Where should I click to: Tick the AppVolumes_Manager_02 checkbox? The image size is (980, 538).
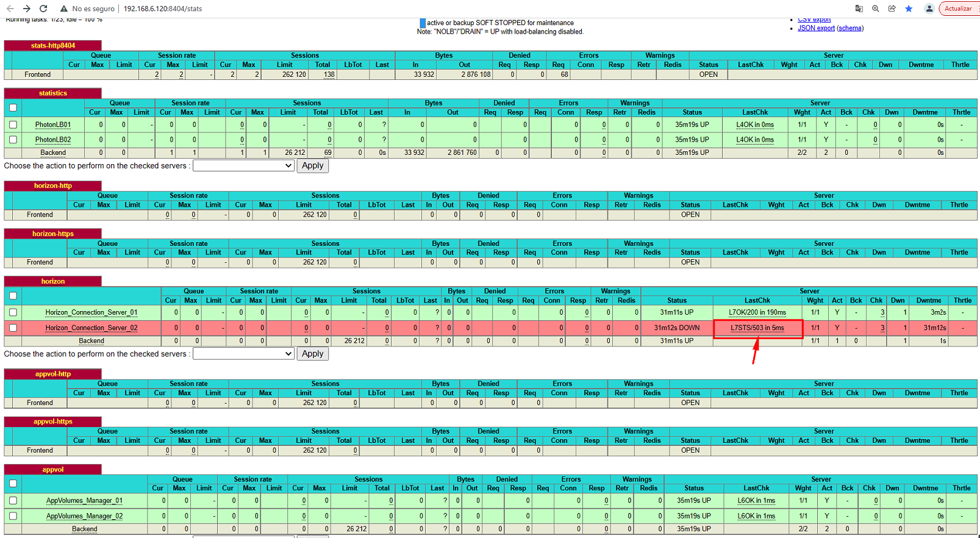tap(13, 516)
